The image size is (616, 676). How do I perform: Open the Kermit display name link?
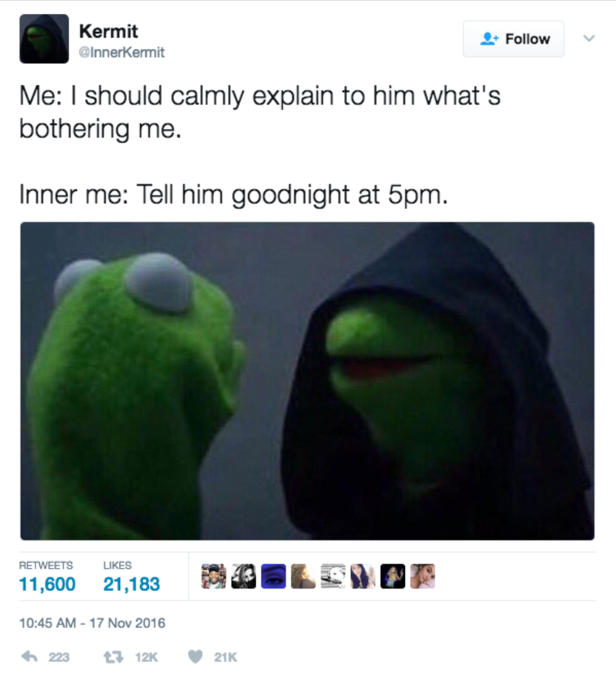109,31
